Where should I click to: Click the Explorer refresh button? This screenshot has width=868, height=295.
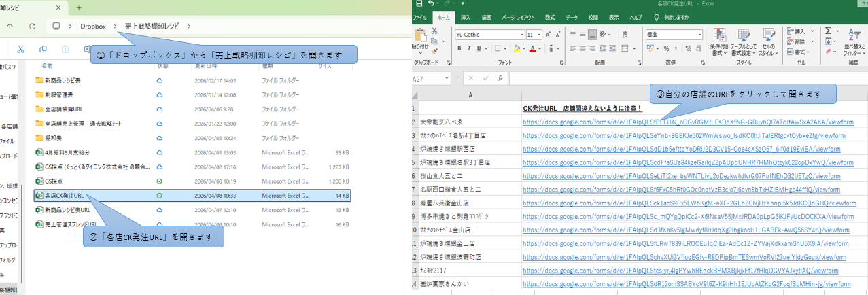(32, 26)
